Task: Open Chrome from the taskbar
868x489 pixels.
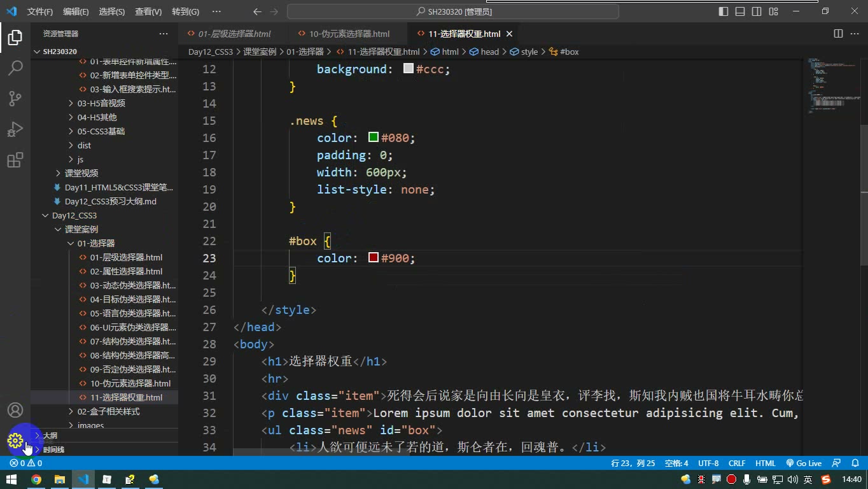Action: tap(36, 479)
